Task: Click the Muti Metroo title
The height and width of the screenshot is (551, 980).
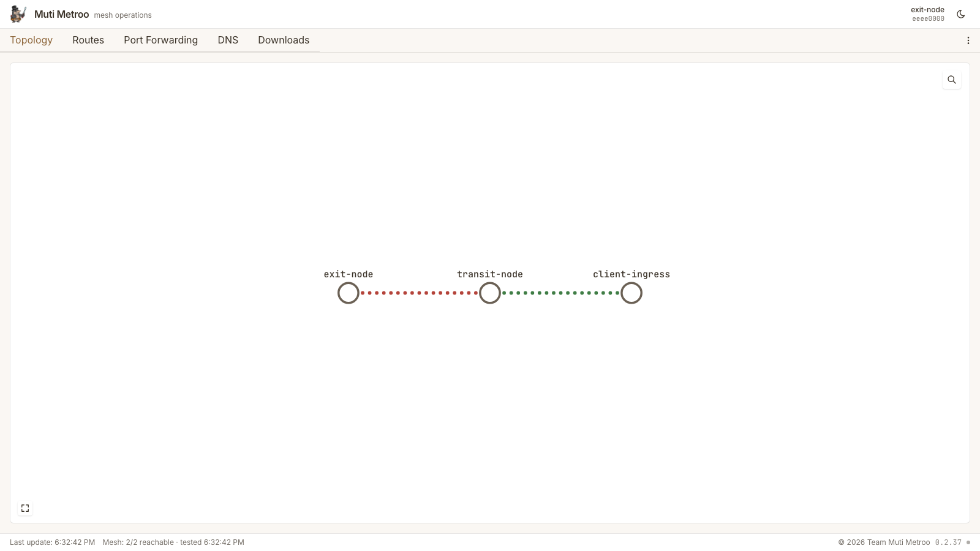Action: click(61, 14)
